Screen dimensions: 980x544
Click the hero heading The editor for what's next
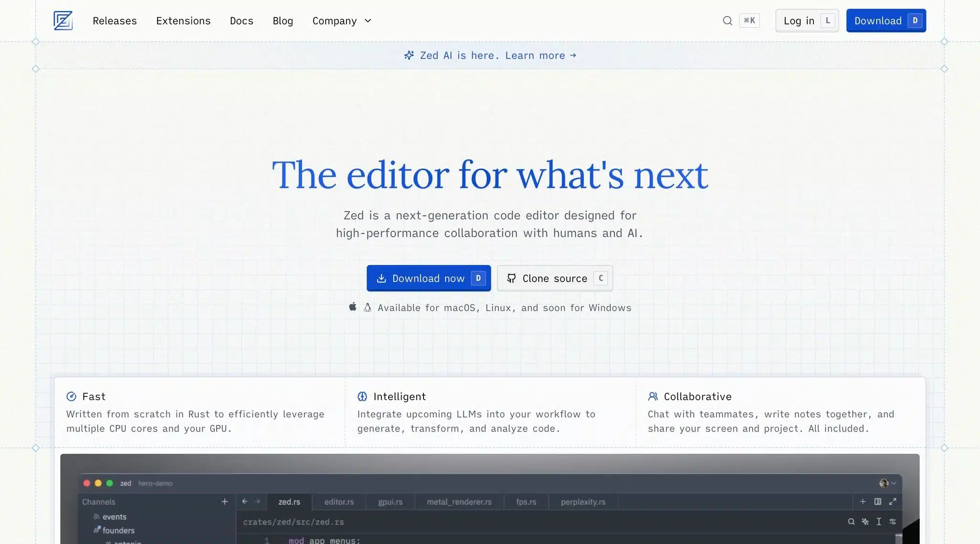pyautogui.click(x=490, y=175)
